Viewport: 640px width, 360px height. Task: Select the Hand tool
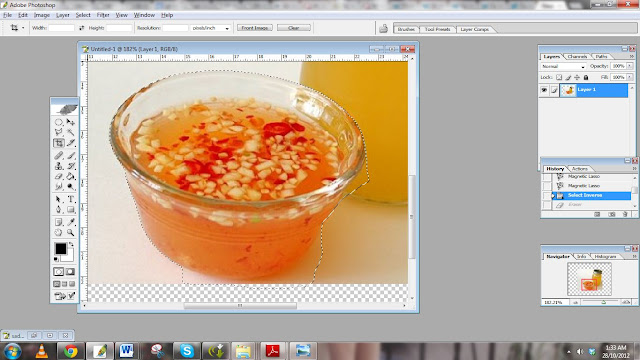59,233
